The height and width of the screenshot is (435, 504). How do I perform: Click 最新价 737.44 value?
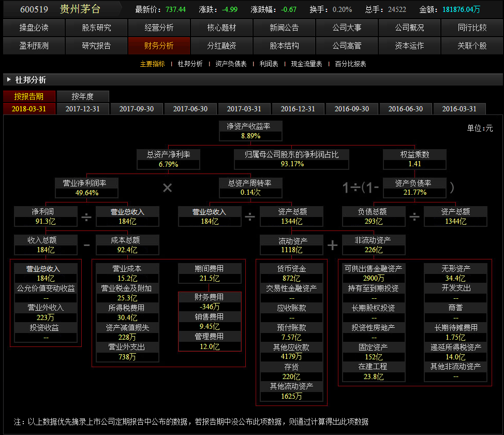click(x=175, y=9)
